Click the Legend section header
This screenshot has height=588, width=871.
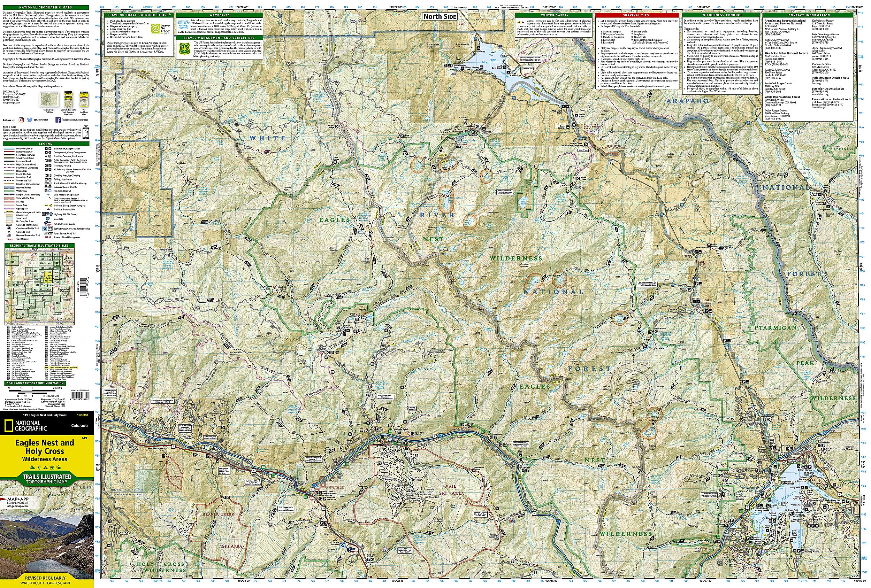tap(46, 144)
